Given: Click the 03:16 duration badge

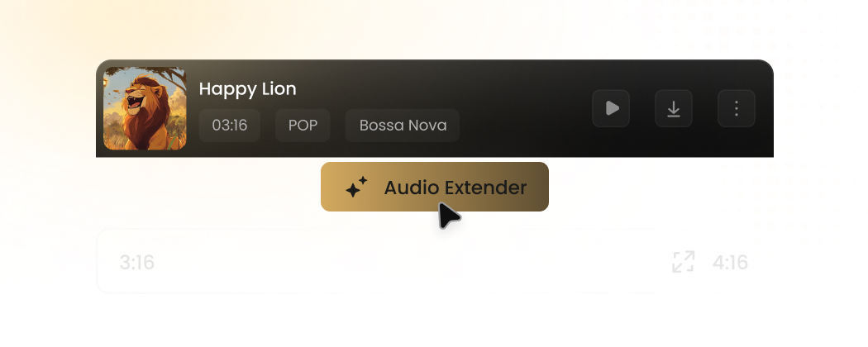Looking at the screenshot, I should point(229,125).
